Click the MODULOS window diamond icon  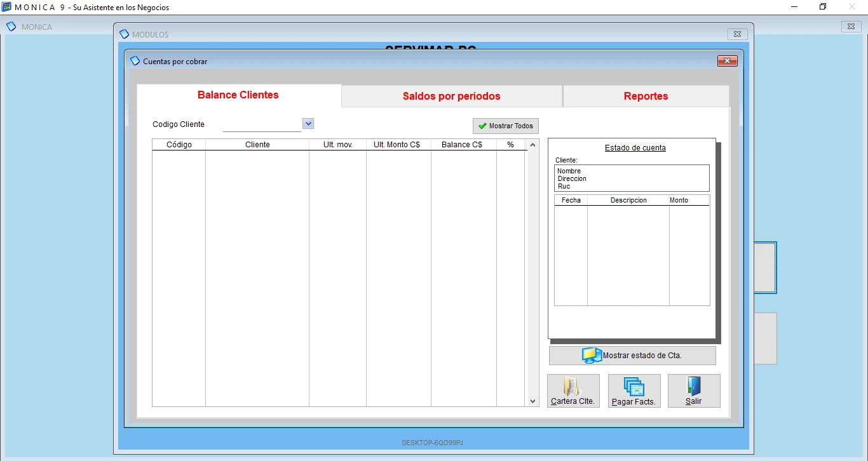click(x=125, y=34)
